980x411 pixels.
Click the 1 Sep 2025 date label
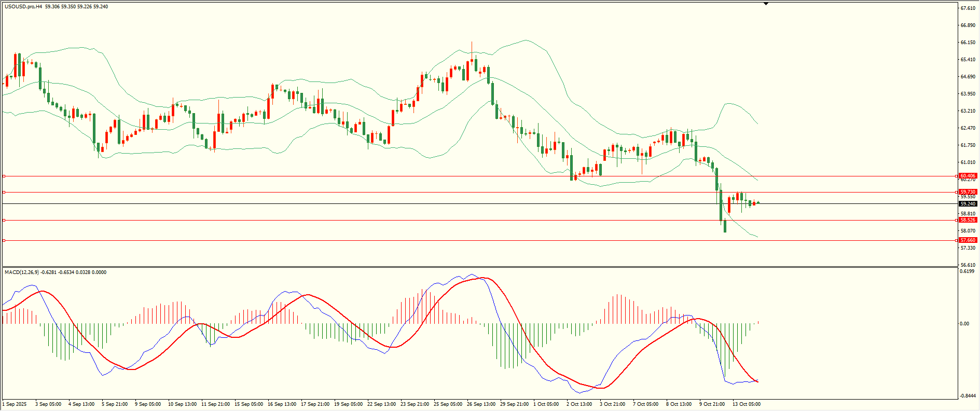coord(15,404)
